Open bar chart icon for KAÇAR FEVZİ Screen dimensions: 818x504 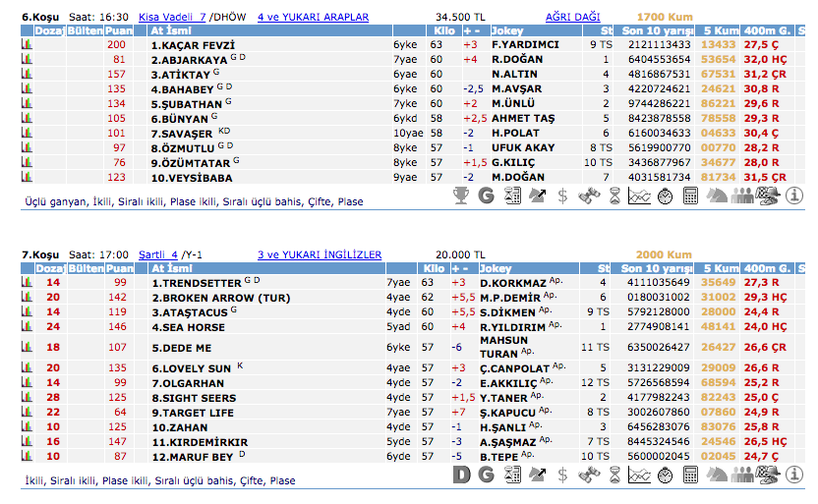click(x=27, y=45)
